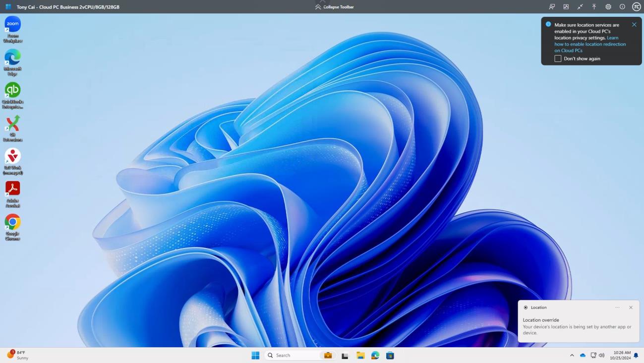Screen dimensions: 644x363
Task: Click the OneDrive cloud tray icon
Action: (583, 356)
